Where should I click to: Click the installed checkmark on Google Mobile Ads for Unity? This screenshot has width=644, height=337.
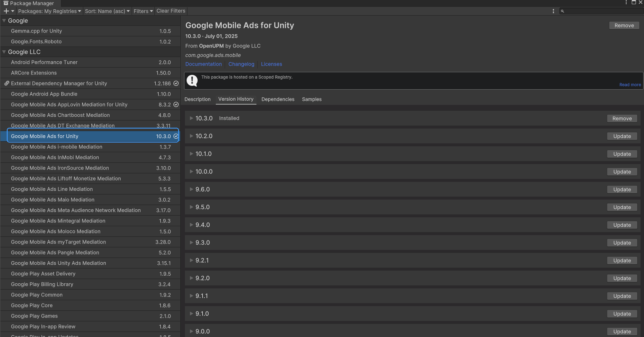coord(176,136)
